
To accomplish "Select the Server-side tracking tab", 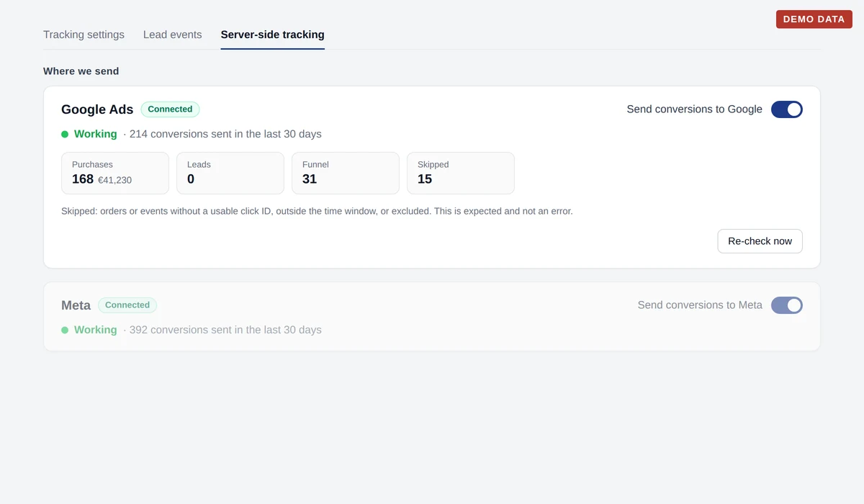I will [273, 35].
